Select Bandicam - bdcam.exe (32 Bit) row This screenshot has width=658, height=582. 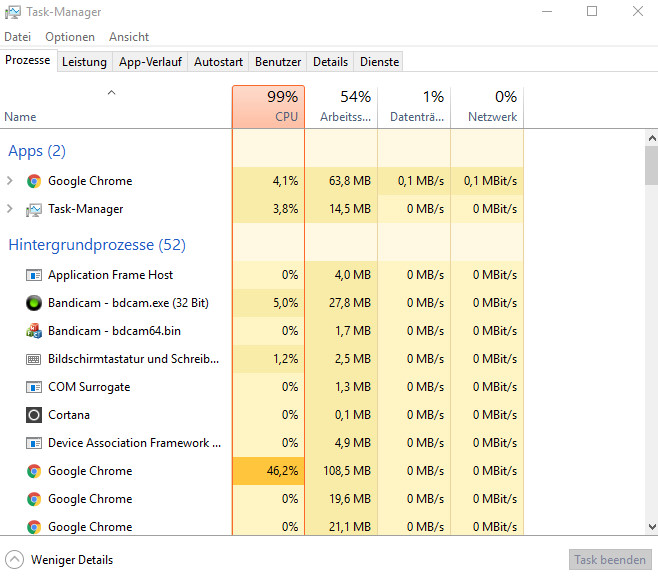[262, 303]
